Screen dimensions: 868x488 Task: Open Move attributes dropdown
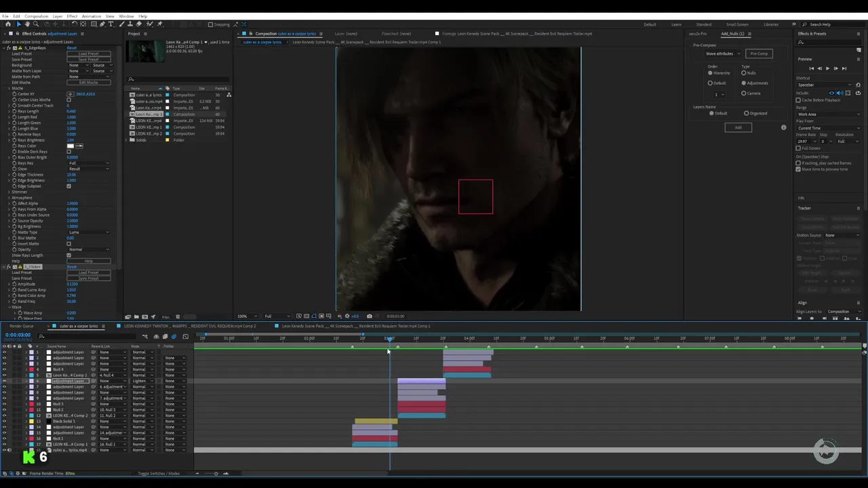723,54
